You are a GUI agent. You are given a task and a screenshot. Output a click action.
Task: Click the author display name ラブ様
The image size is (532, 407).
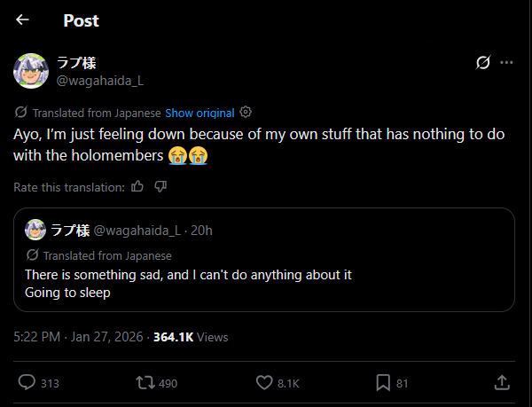coord(77,63)
